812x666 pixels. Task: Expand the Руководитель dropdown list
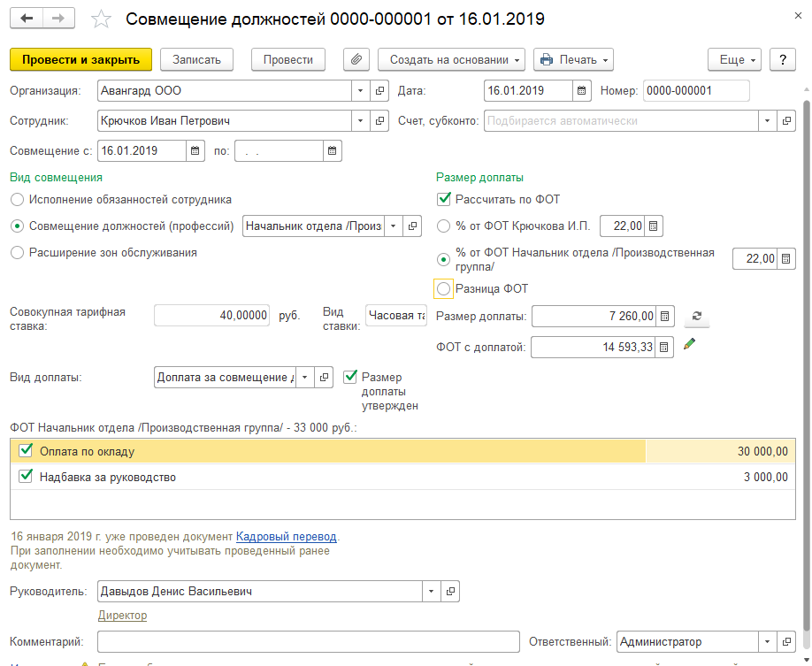coord(431,591)
